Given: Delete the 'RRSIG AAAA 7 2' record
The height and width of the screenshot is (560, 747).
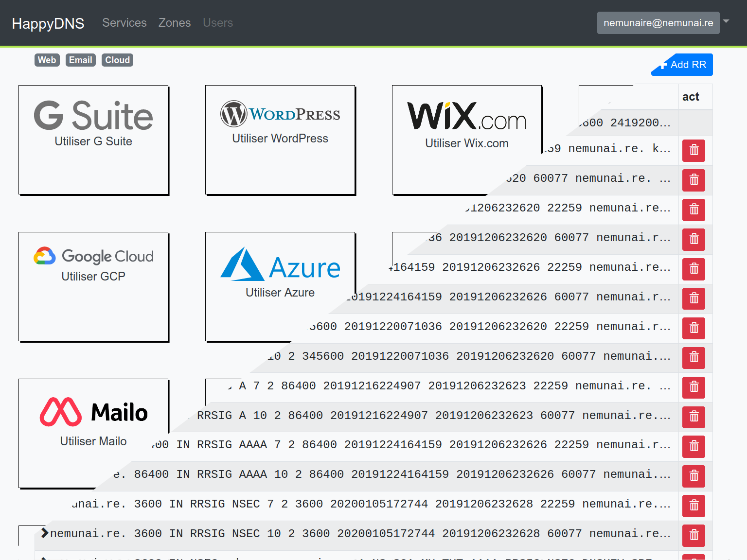Looking at the screenshot, I should pyautogui.click(x=694, y=447).
